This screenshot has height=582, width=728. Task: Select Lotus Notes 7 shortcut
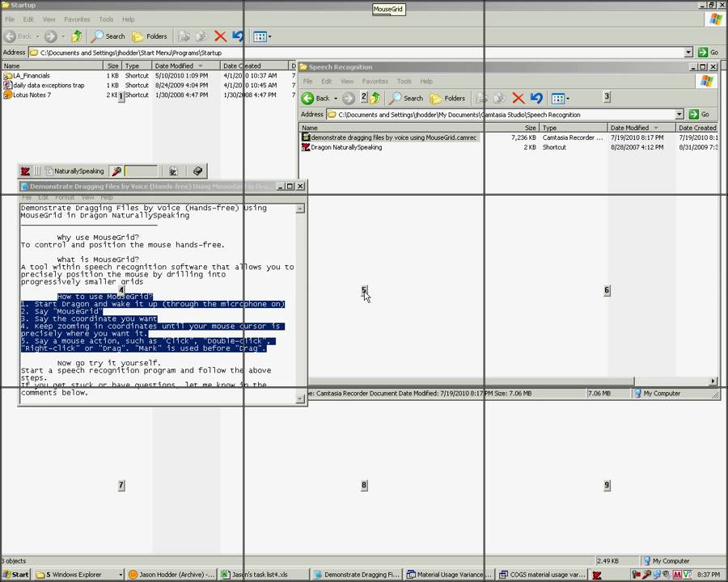(28, 95)
